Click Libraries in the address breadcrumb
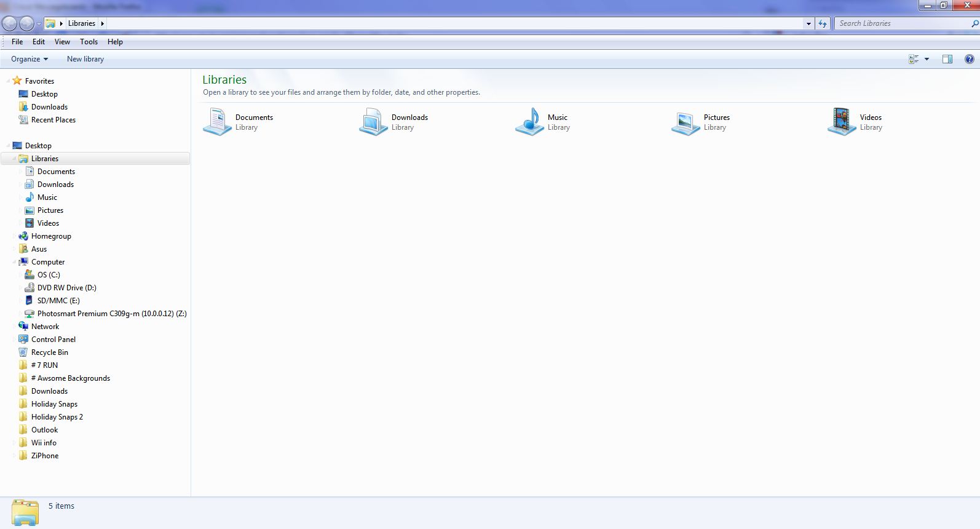Screen dimensions: 980x529 point(82,23)
